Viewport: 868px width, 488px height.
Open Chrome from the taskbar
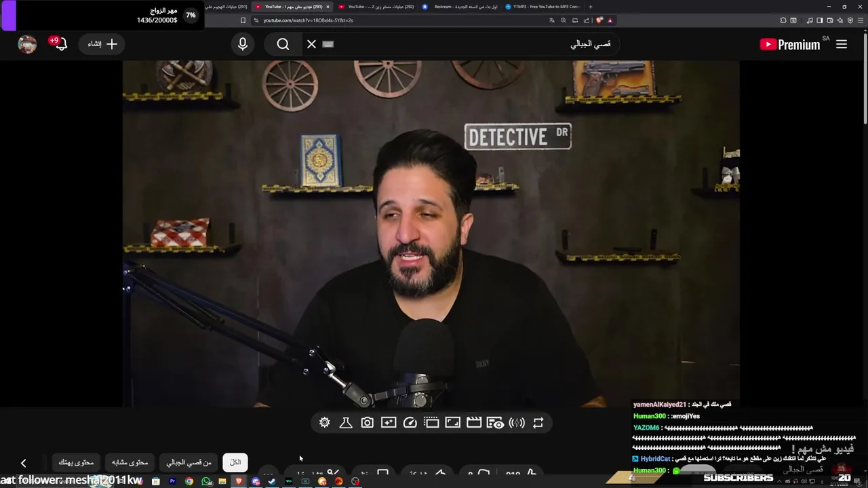[189, 481]
